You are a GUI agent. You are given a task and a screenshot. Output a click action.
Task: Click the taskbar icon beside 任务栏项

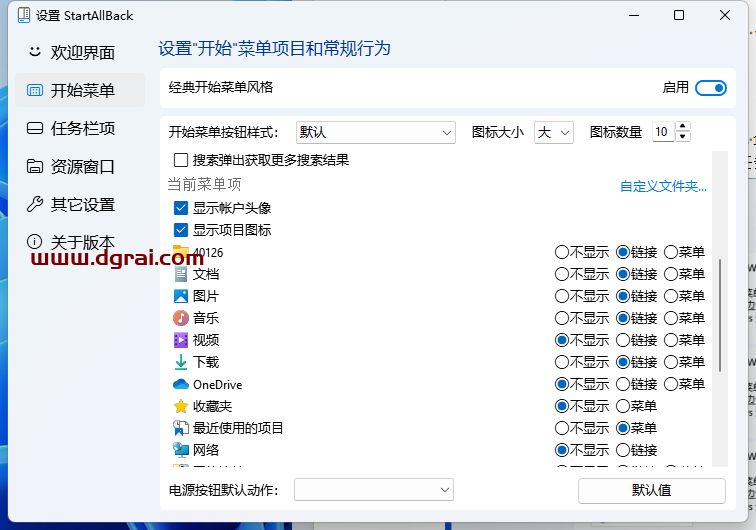(35, 128)
